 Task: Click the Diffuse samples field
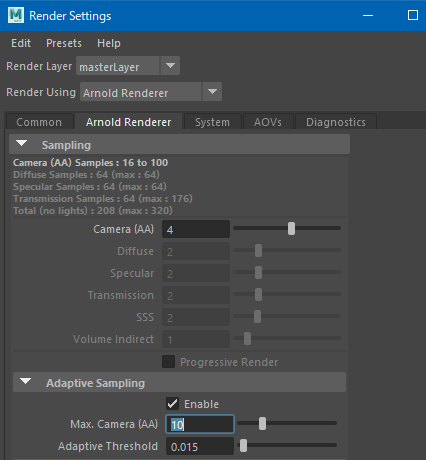click(x=196, y=251)
